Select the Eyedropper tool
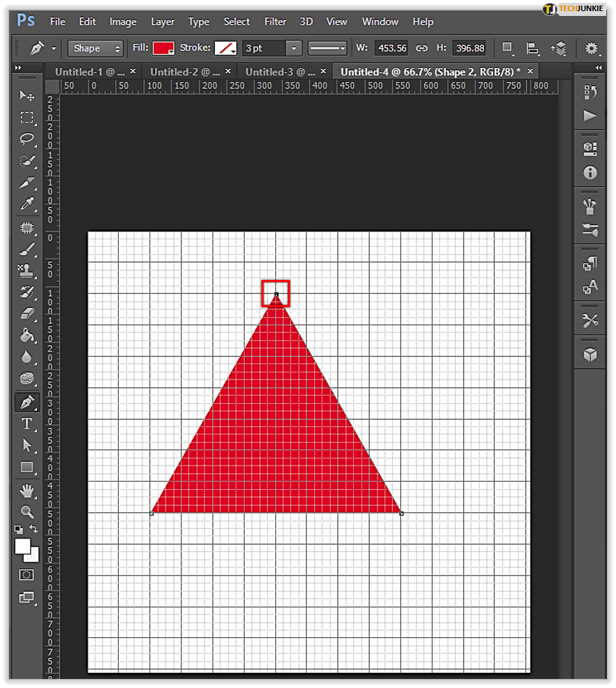 (27, 204)
